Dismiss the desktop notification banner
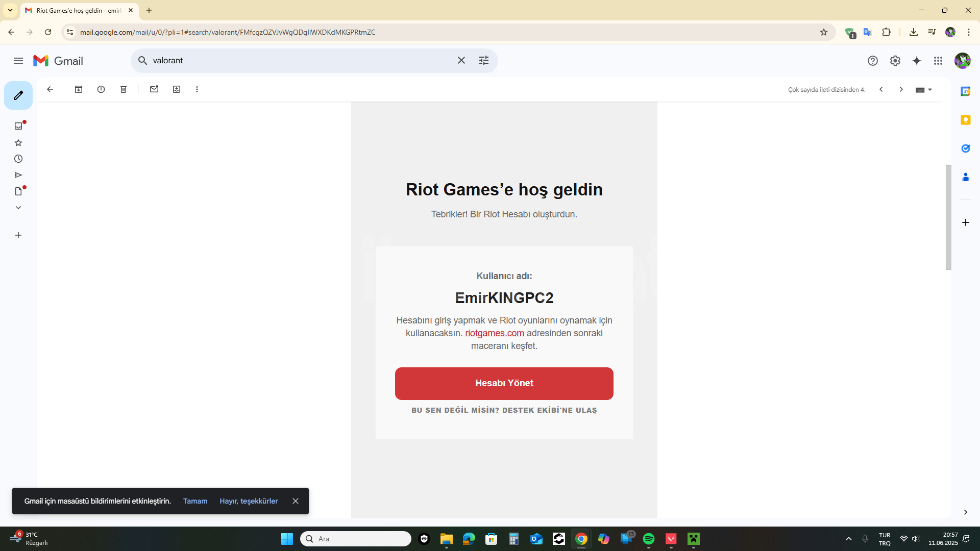Screen dimensions: 980x551 pos(296,501)
